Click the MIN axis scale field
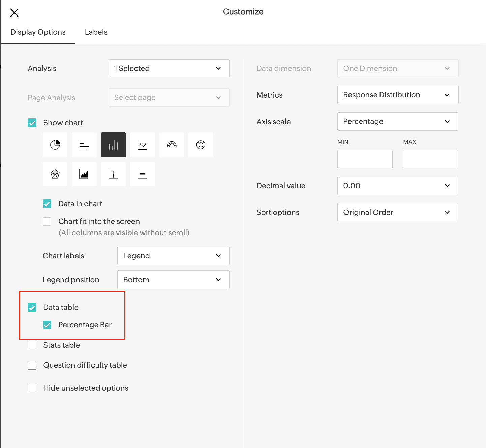This screenshot has width=486, height=448. [x=365, y=159]
